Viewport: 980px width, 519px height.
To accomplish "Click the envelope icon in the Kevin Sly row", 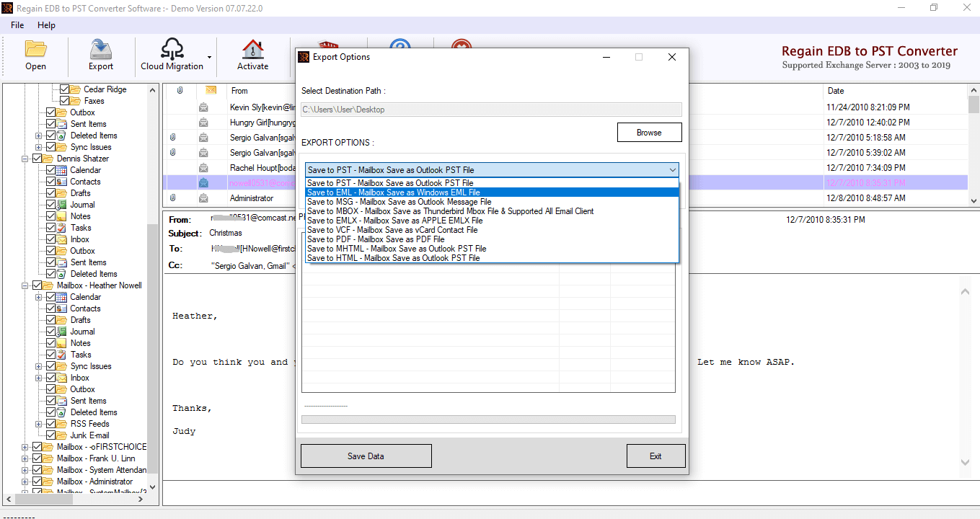I will pyautogui.click(x=204, y=107).
